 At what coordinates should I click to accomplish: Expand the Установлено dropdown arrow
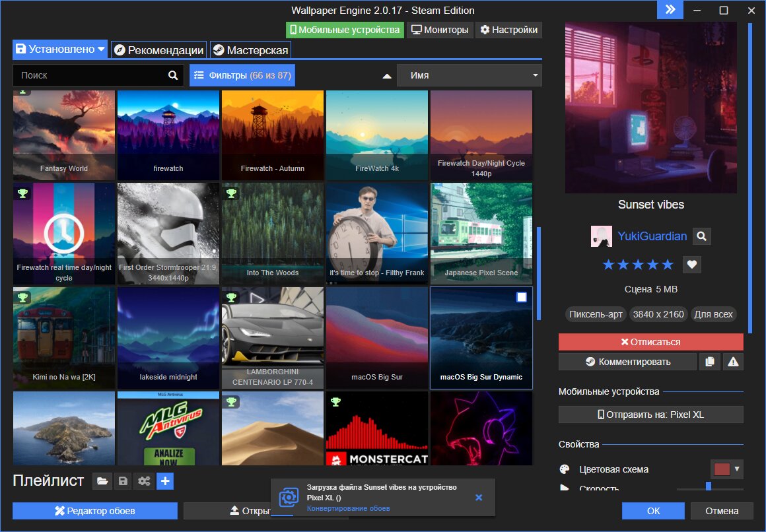click(101, 49)
